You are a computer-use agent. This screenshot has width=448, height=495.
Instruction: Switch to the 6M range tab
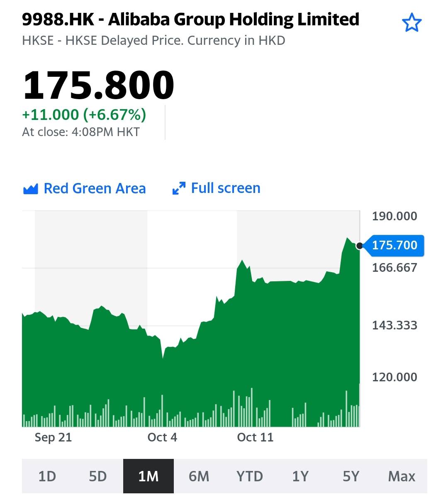pyautogui.click(x=199, y=476)
